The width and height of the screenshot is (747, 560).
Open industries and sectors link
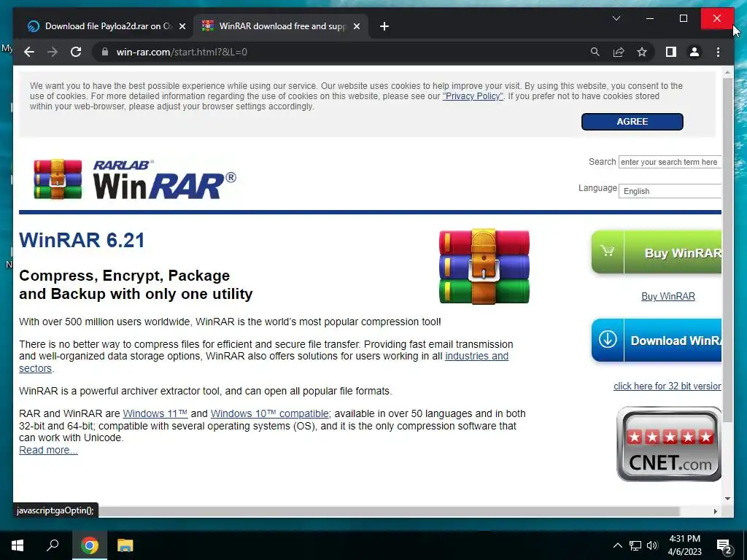coord(476,356)
